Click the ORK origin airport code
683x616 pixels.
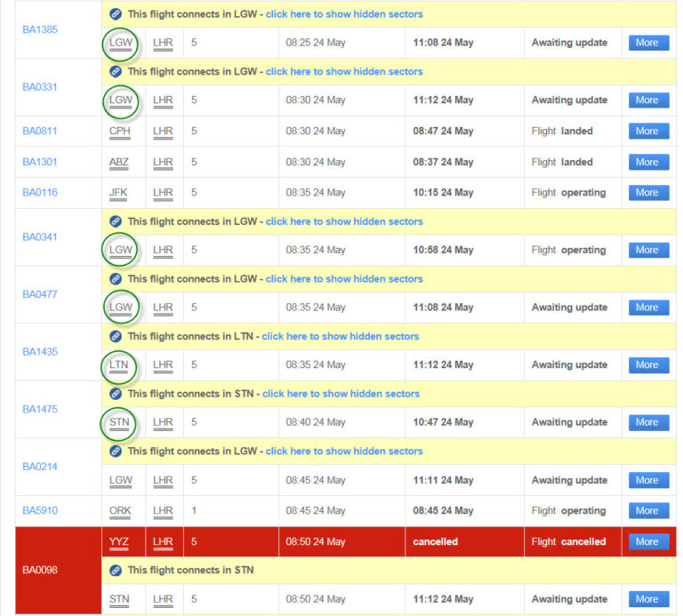pos(120,511)
